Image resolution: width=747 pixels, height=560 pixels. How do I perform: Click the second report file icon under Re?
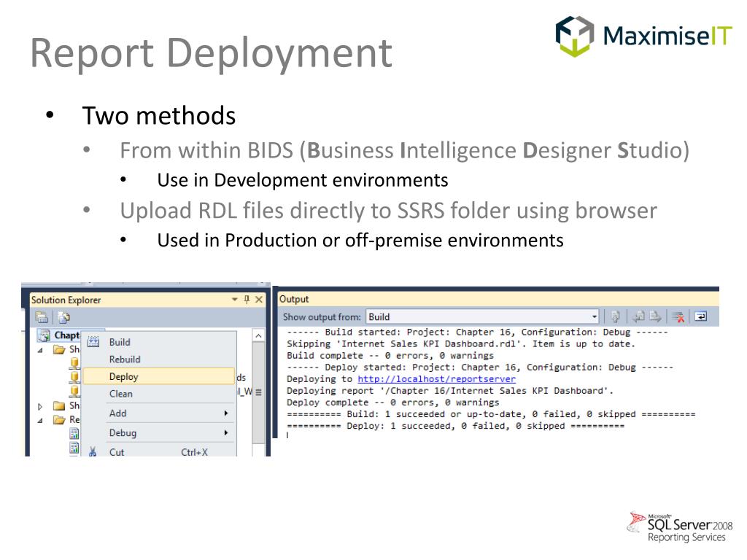pos(74,447)
